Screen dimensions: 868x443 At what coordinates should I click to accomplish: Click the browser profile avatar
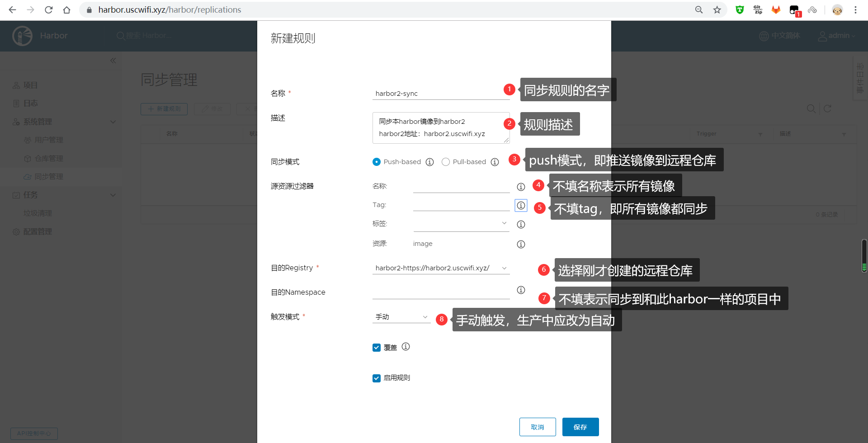(837, 9)
